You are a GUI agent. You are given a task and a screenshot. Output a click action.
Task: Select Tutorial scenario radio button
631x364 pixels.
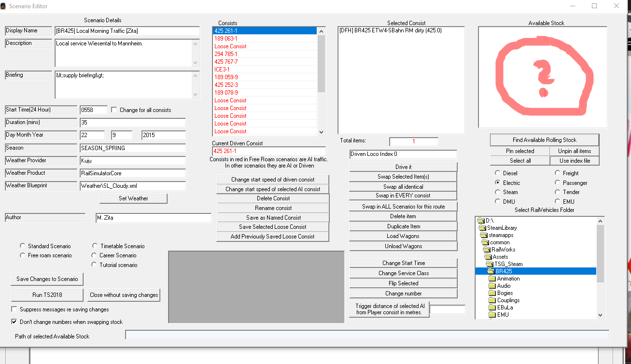coord(94,265)
